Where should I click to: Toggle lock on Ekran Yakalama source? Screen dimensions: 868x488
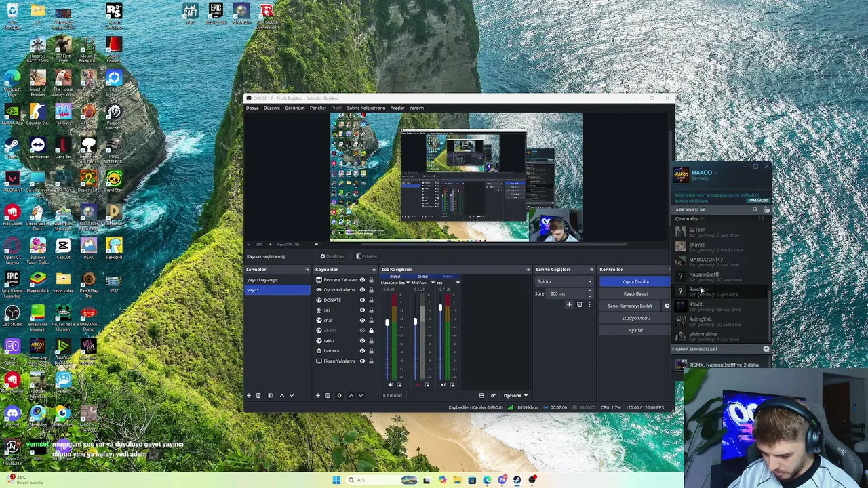point(371,361)
